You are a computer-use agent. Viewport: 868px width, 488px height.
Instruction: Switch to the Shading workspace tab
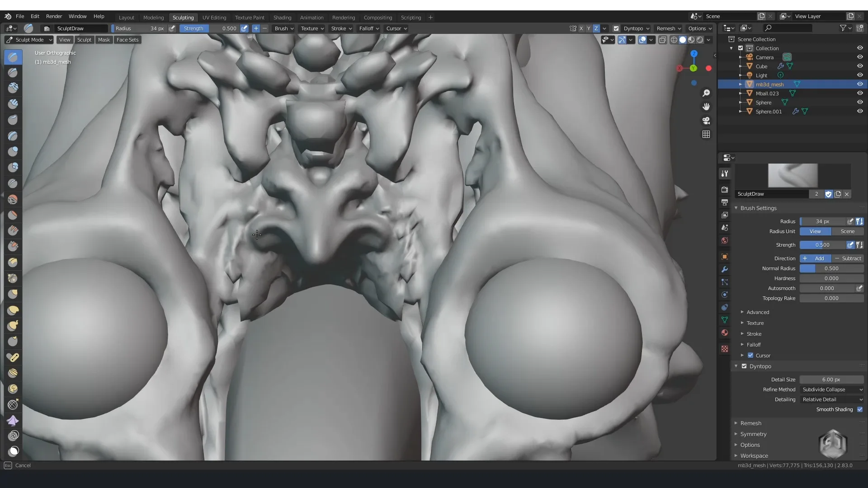282,17
